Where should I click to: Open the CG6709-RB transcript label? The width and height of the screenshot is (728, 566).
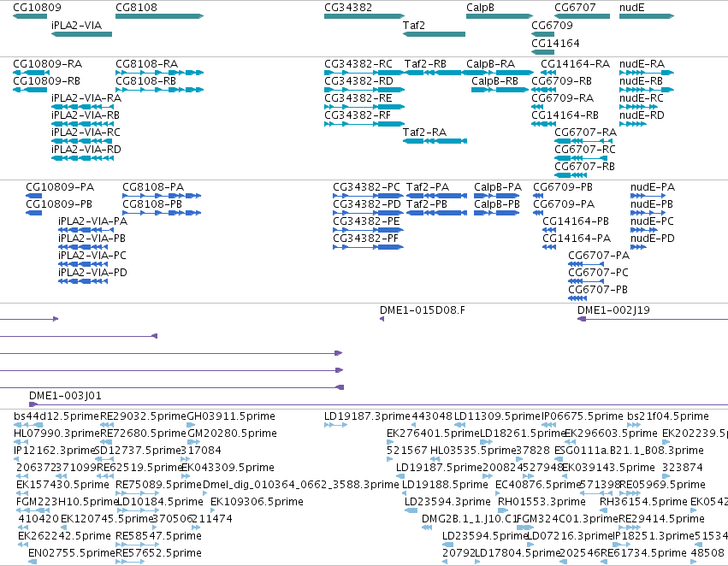561,81
